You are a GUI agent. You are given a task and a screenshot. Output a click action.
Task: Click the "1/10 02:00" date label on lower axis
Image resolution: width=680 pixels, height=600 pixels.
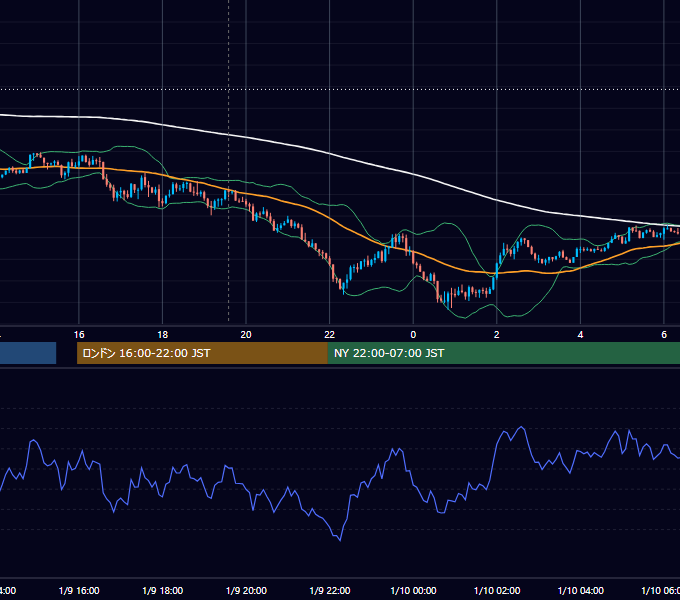point(497,590)
